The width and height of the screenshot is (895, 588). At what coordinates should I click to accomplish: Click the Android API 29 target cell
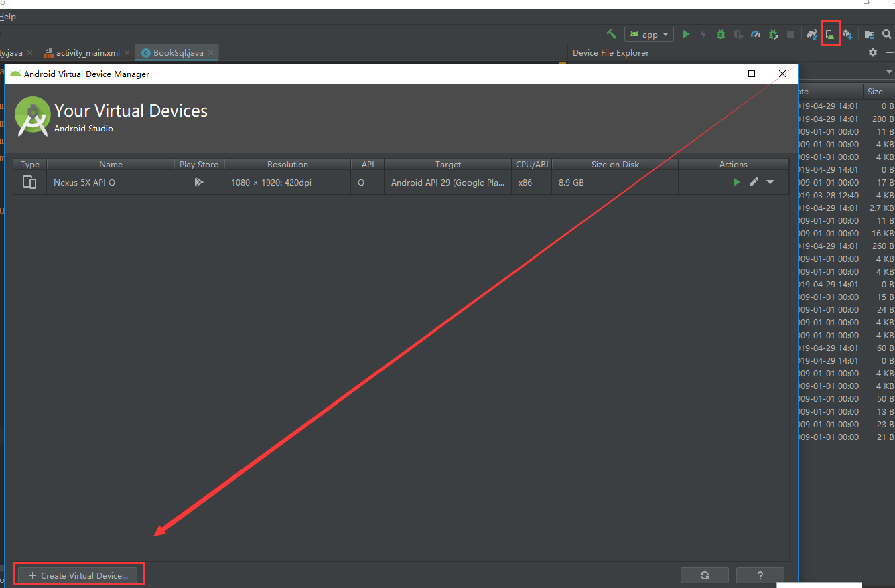pyautogui.click(x=448, y=182)
